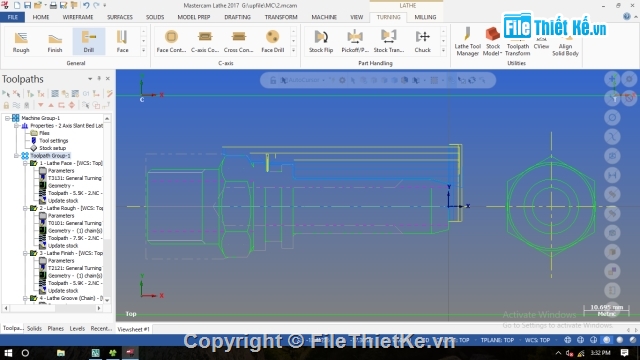Toggle the 2 - Lathe Rough operation selection
This screenshot has width=640, height=360.
34,208
